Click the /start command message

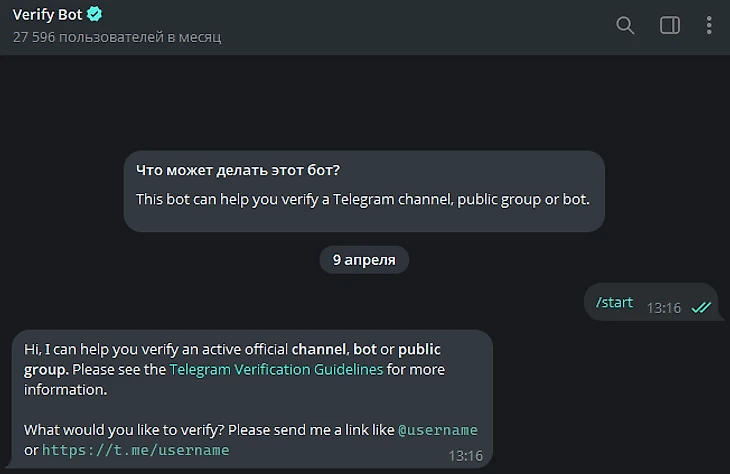point(614,302)
